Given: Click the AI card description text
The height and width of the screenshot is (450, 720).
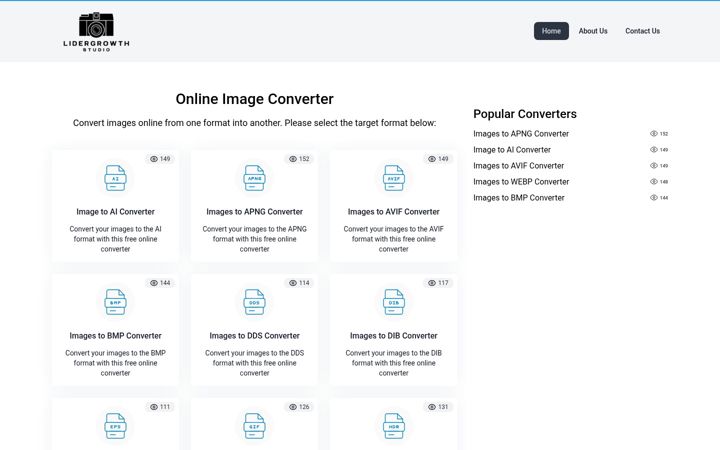Looking at the screenshot, I should pos(115,239).
